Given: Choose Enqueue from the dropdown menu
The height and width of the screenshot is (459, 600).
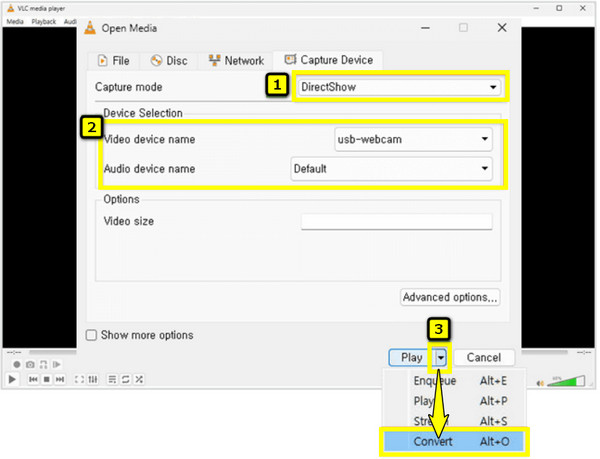Looking at the screenshot, I should pos(455,381).
